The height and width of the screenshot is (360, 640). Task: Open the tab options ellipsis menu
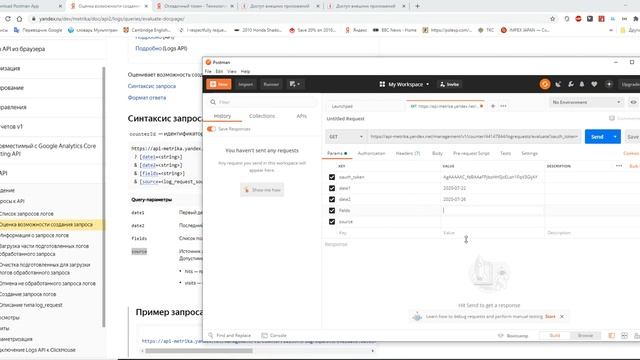tap(503, 106)
